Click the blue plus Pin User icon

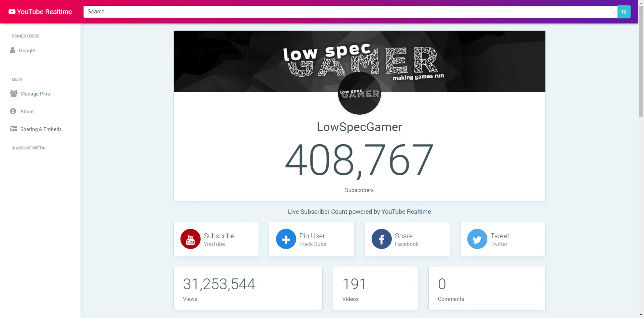click(286, 239)
